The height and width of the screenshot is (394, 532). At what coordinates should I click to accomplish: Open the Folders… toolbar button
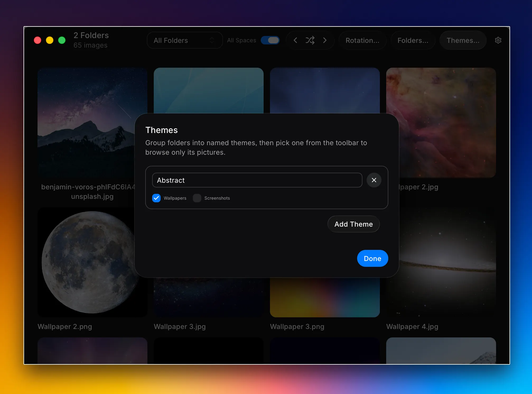point(413,40)
